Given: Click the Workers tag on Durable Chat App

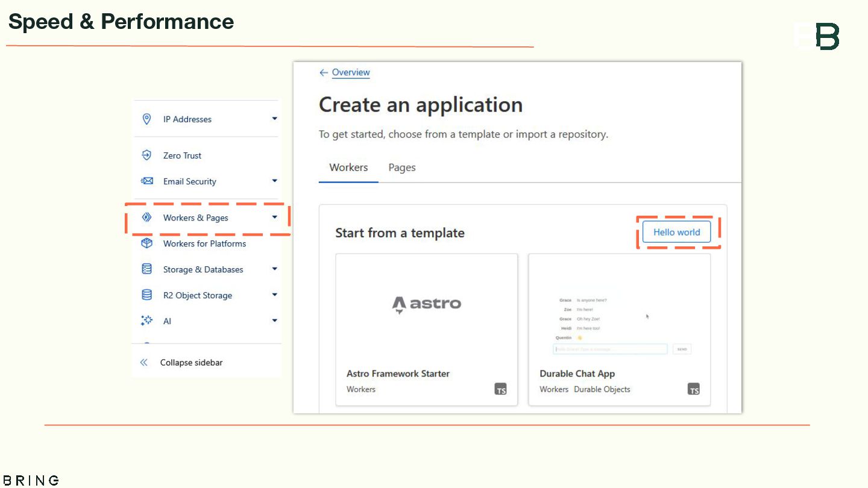Looking at the screenshot, I should pyautogui.click(x=554, y=389).
